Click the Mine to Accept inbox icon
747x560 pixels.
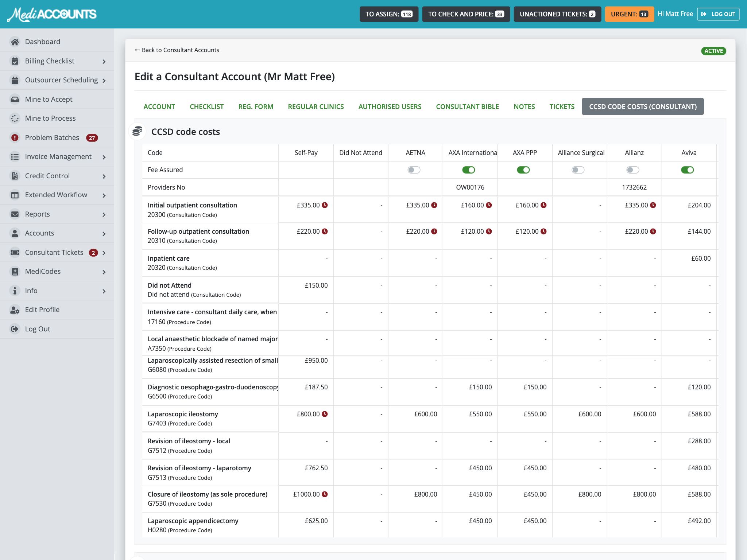pyautogui.click(x=15, y=99)
